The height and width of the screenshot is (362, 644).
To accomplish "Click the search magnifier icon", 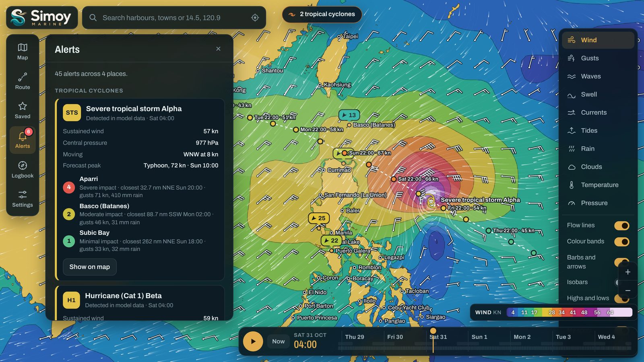I will tap(93, 18).
